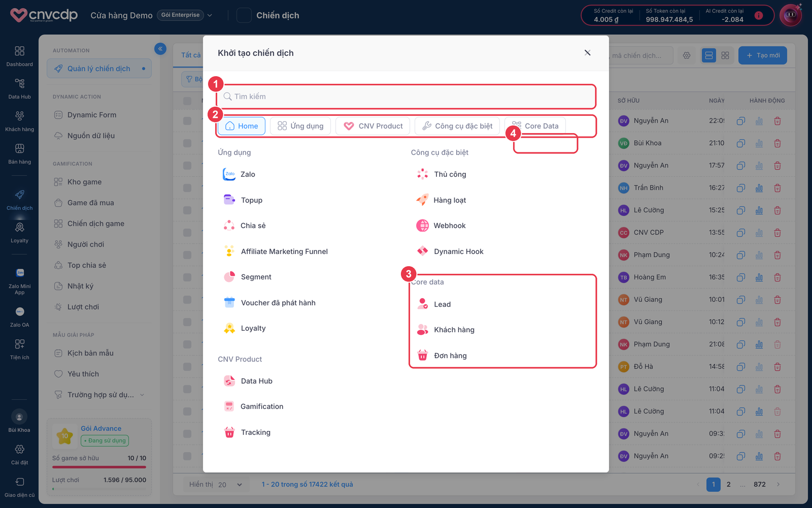Tick the checkbox for Trần Bình row

[187, 188]
